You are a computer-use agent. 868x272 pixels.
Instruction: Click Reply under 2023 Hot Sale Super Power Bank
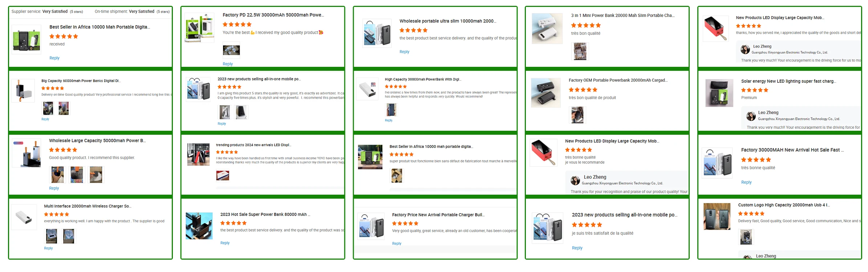tap(225, 243)
